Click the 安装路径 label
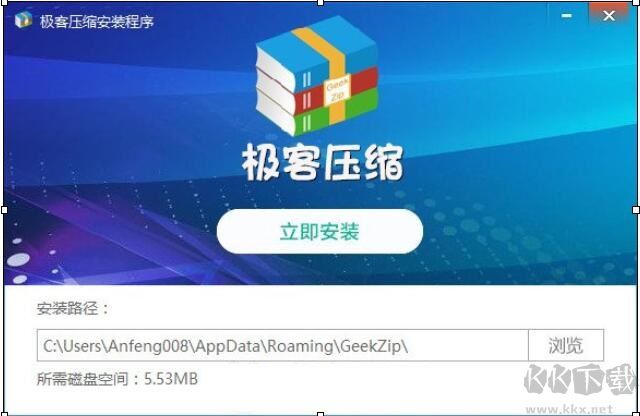640x416 pixels. pos(73,308)
